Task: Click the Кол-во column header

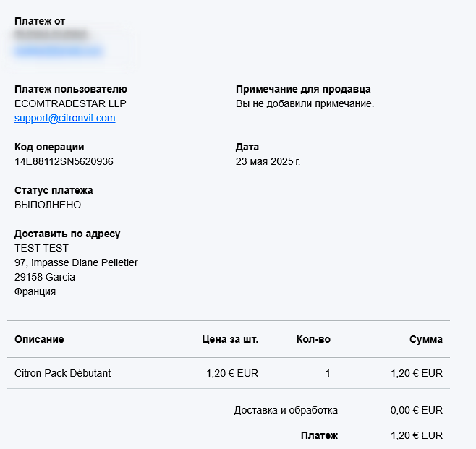Action: pos(313,339)
